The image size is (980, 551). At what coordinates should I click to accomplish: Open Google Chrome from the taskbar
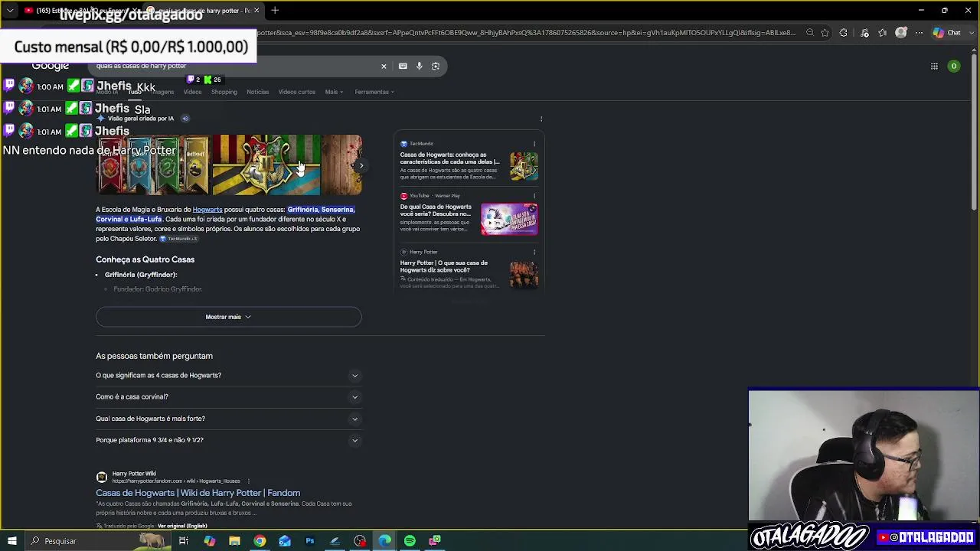260,541
